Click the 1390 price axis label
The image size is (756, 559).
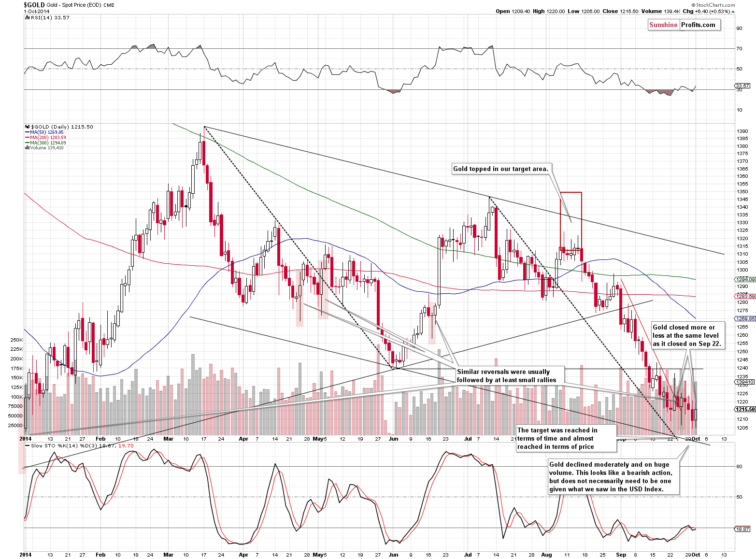742,131
